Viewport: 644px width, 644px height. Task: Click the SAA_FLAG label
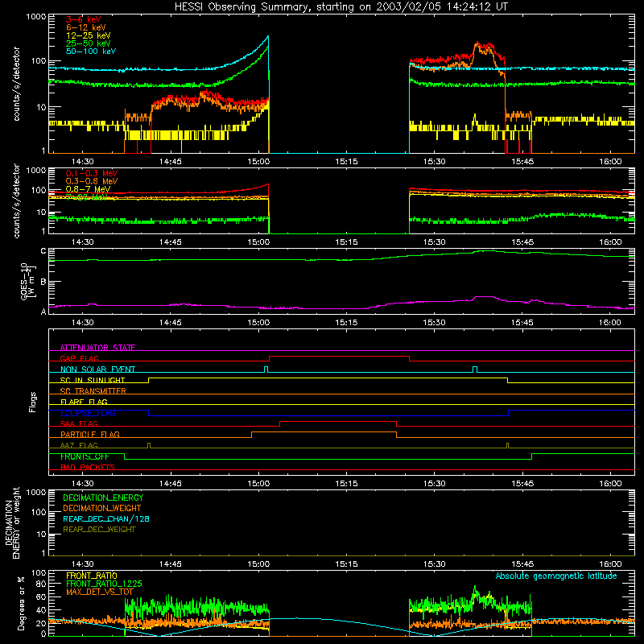(x=79, y=423)
